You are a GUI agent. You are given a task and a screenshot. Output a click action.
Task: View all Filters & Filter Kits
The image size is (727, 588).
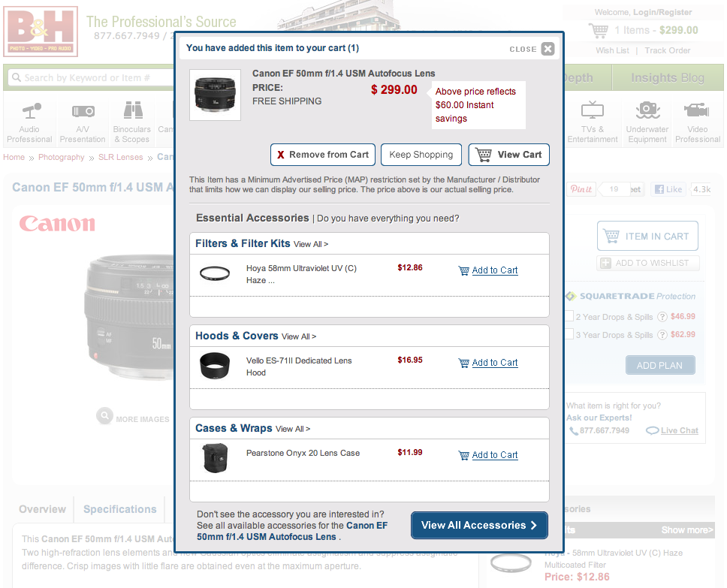pos(311,244)
